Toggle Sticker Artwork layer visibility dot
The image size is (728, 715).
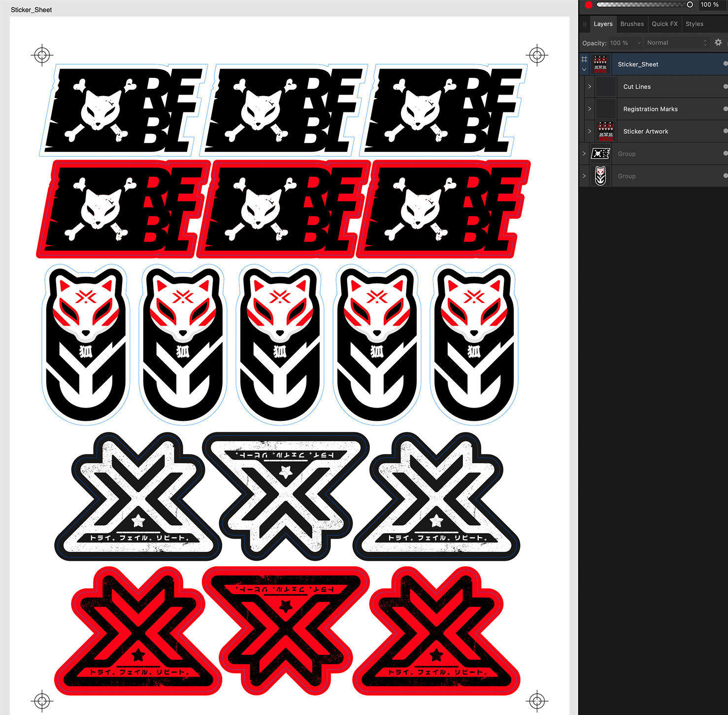[725, 132]
